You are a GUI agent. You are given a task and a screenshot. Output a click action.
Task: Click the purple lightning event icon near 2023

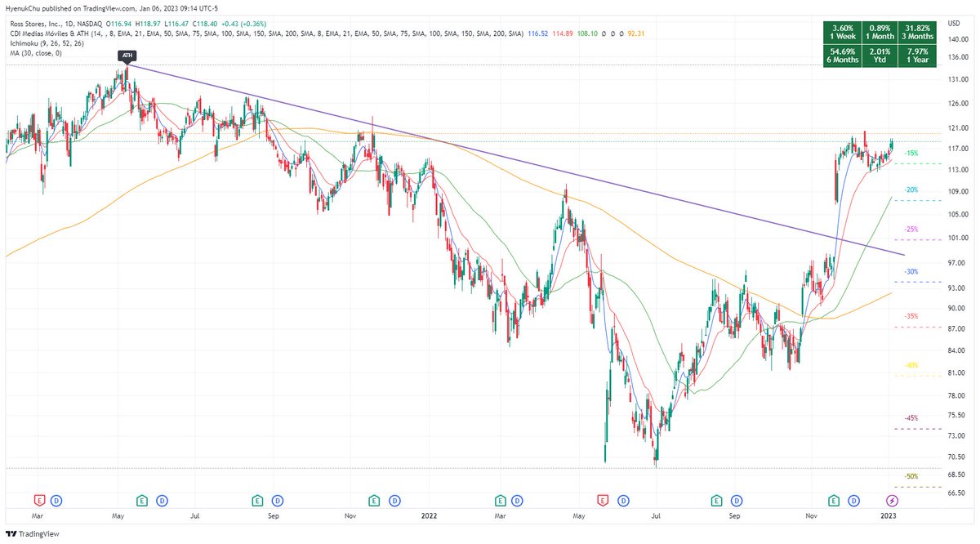point(892,500)
